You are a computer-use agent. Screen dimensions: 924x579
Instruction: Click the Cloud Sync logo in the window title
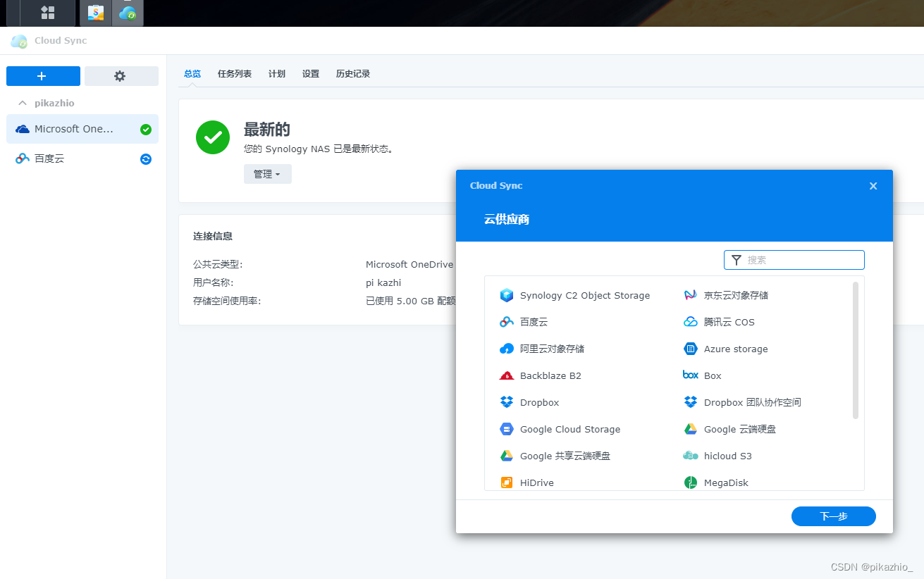19,41
